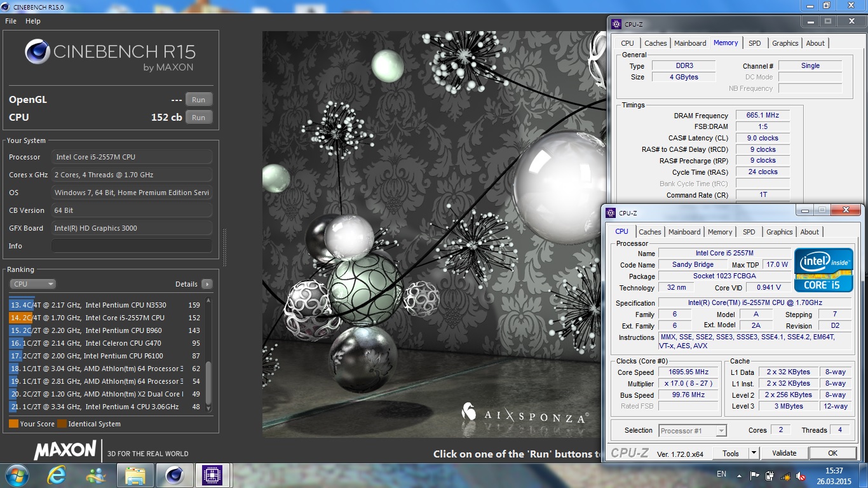Screen dimensions: 868x488
Task: Click OK in the CPU-Z window
Action: [x=832, y=453]
